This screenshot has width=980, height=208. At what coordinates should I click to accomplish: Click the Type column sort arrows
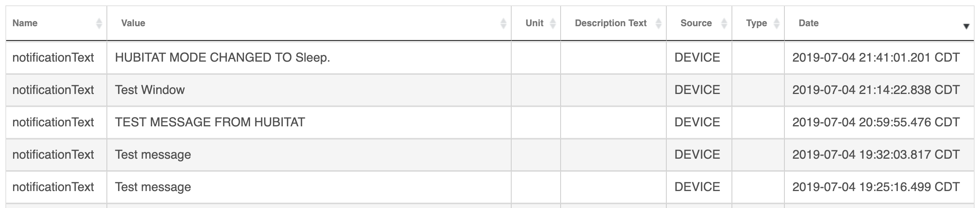[776, 23]
